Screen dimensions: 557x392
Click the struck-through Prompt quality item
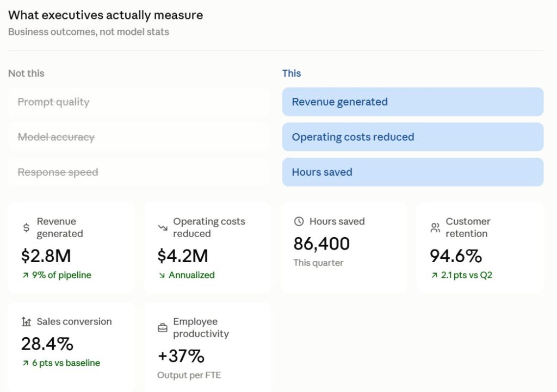click(138, 102)
